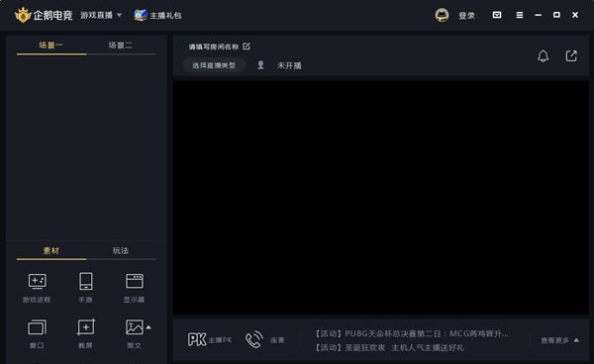Add a 窗口 window capture source
Screen dimensions: 594x364
tap(37, 334)
